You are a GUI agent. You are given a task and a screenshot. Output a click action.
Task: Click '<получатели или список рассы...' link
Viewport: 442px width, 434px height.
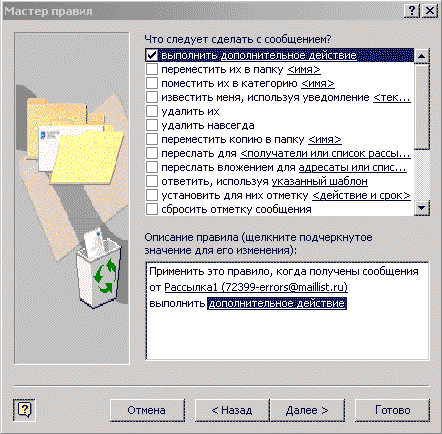pyautogui.click(x=325, y=153)
